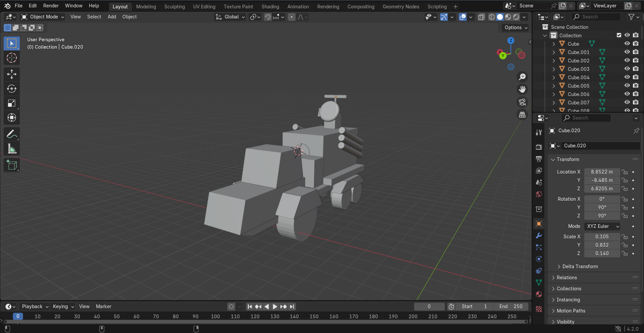Toggle snapping magnet
This screenshot has width=644, height=333.
click(267, 17)
